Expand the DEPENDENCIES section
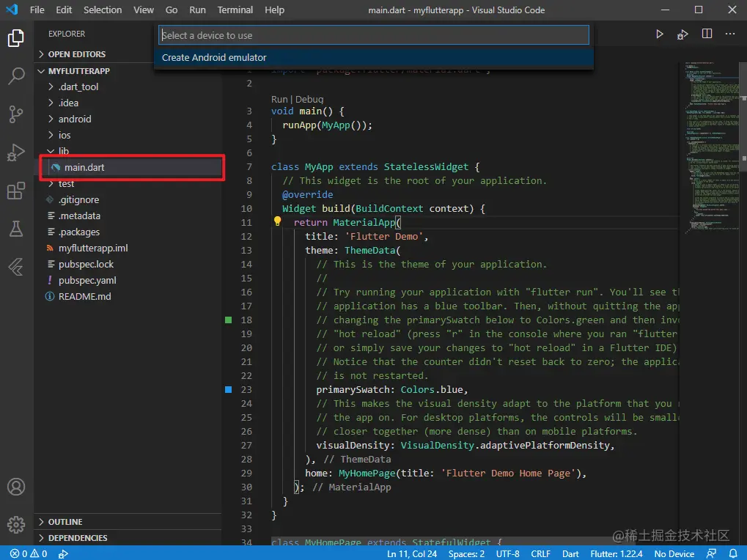 tap(77, 538)
